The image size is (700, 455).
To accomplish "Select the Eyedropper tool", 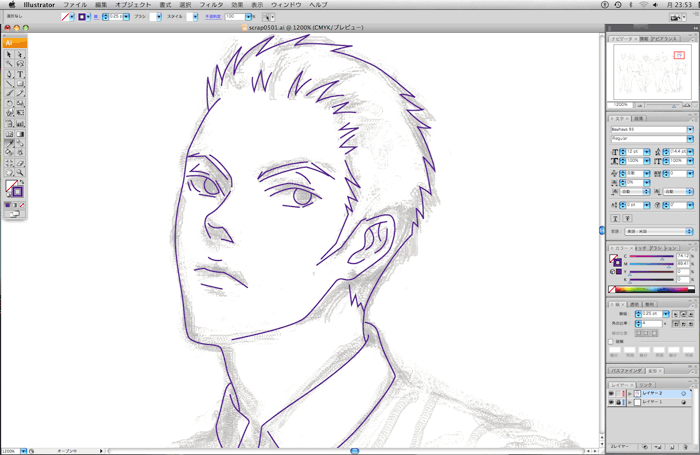I will 9,143.
